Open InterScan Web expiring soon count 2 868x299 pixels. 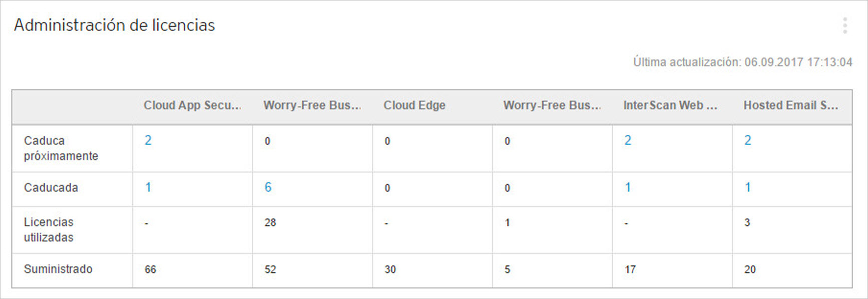click(628, 140)
